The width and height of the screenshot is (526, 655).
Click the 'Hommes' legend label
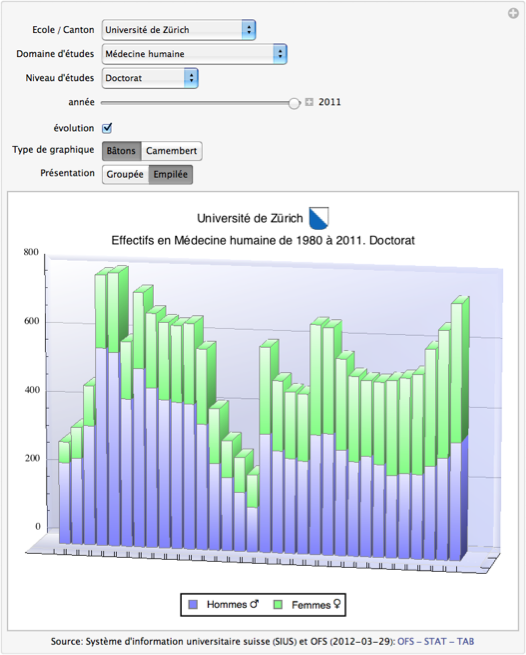pyautogui.click(x=227, y=604)
